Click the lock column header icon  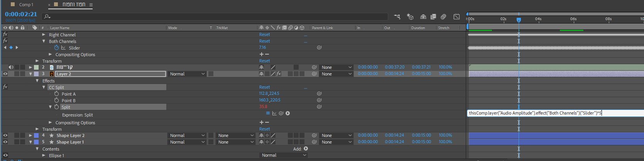click(23, 27)
